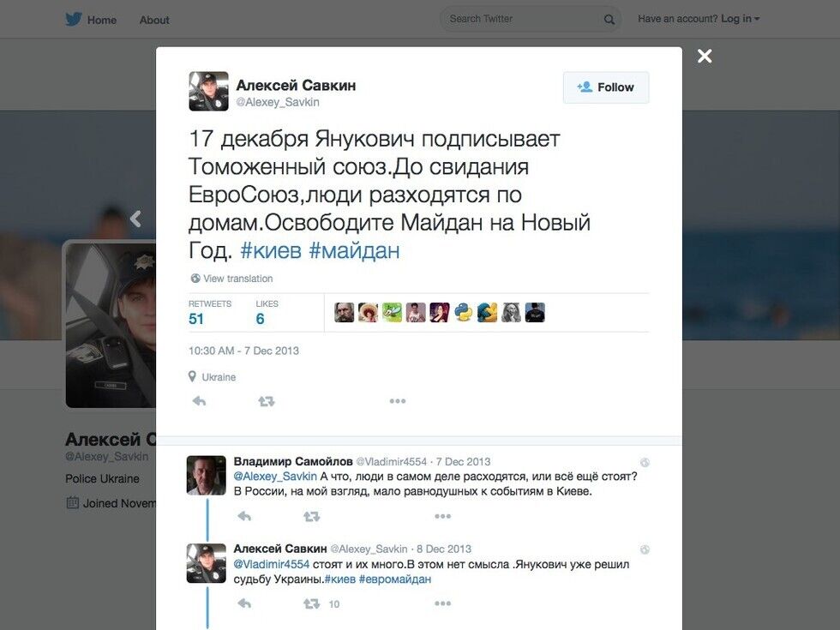Viewport: 840px width, 630px height.
Task: Click the search magnifier icon
Action: (609, 19)
